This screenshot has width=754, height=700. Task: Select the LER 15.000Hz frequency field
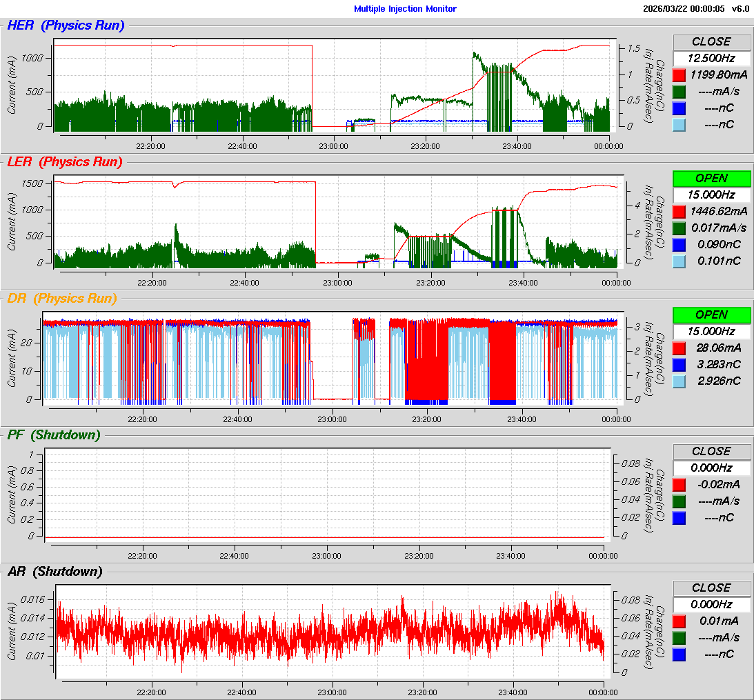(711, 194)
